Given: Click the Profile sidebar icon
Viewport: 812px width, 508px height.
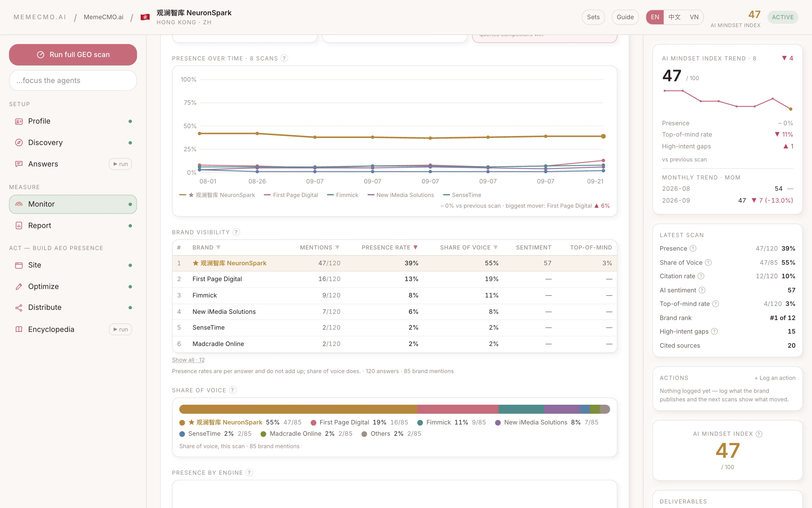Looking at the screenshot, I should point(19,121).
